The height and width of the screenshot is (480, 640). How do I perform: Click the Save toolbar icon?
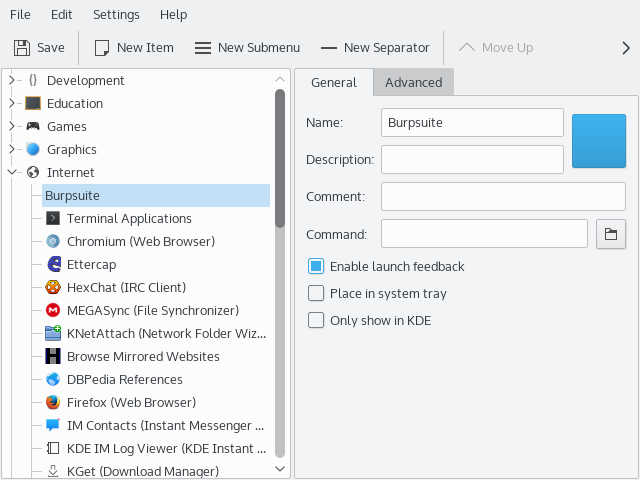pyautogui.click(x=22, y=47)
